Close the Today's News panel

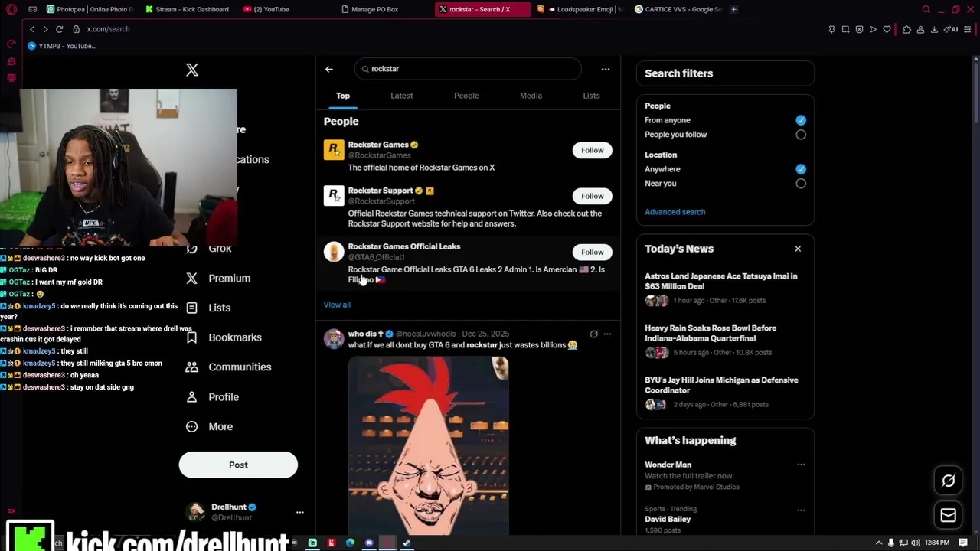point(798,249)
